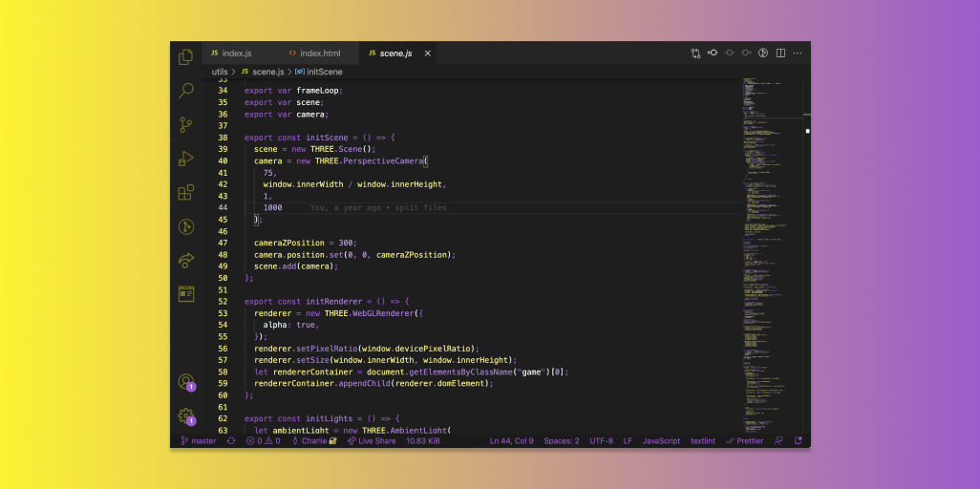
Task: Click the initScene breadcrumb symbol
Action: tap(319, 72)
